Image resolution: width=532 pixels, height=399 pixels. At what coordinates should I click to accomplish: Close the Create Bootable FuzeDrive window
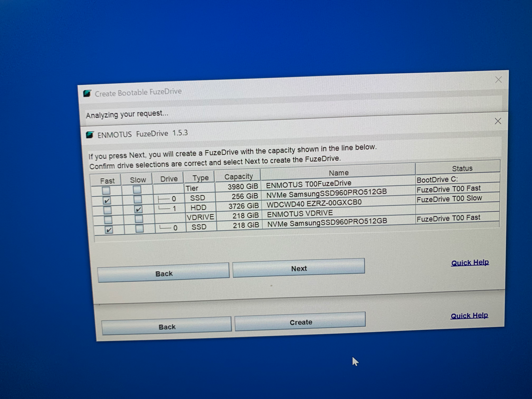498,80
